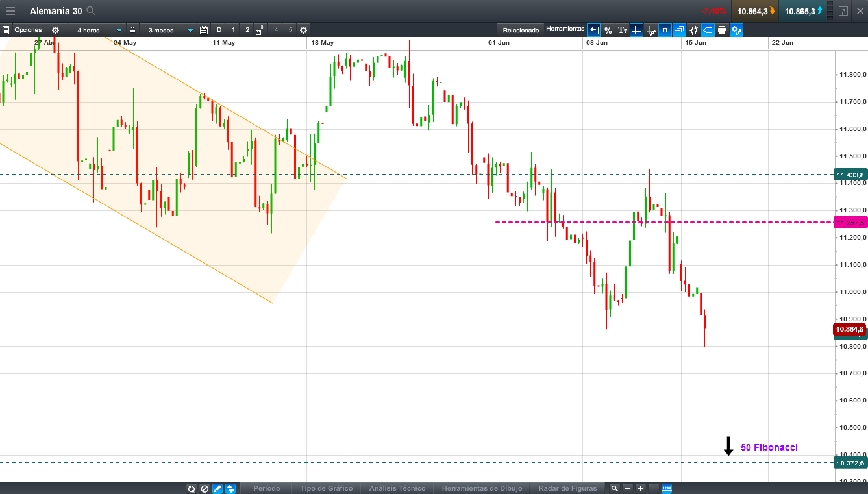Screen dimensions: 868x494
Task: Open preset settings gear after preset 5
Action: (303, 30)
